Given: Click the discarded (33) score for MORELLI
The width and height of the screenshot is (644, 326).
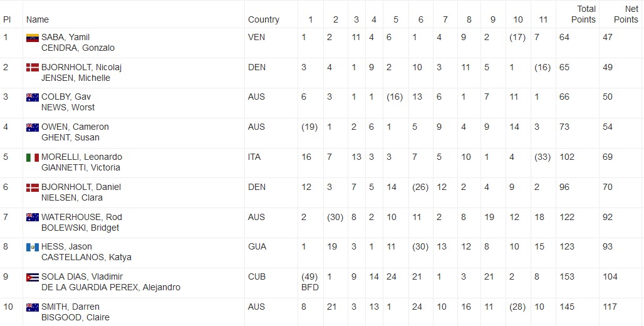Looking at the screenshot, I should point(543,157).
